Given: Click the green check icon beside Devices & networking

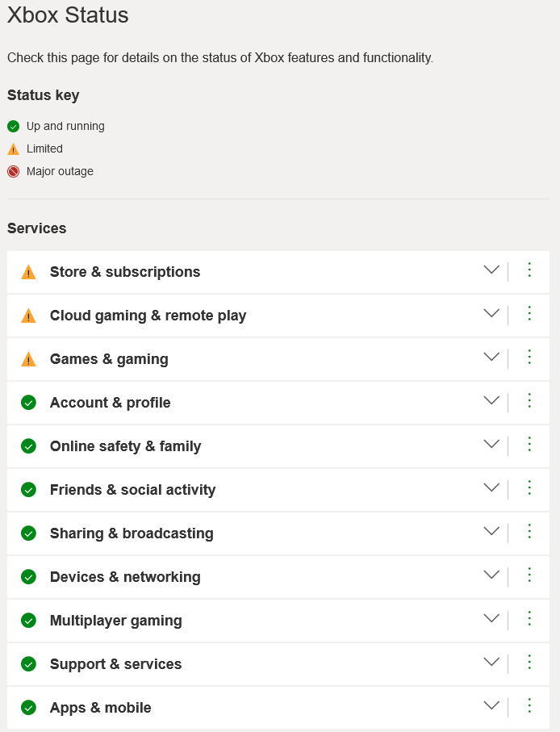Looking at the screenshot, I should coord(28,577).
